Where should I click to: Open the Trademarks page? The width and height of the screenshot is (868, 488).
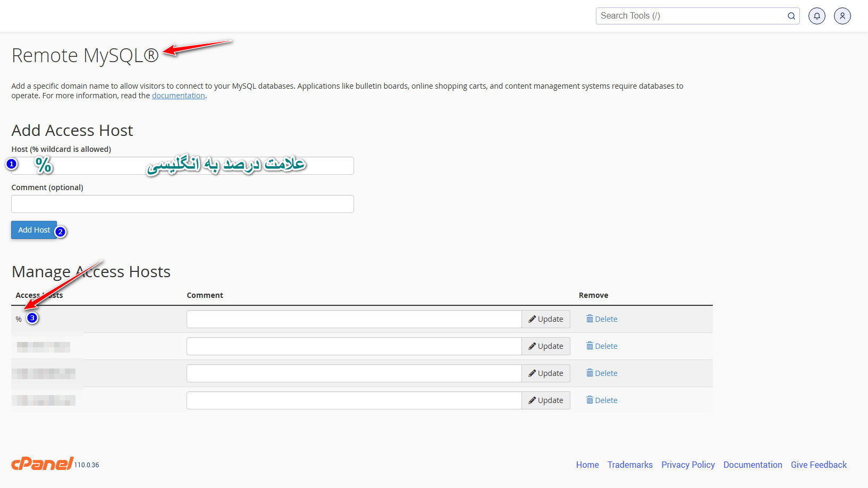point(630,465)
